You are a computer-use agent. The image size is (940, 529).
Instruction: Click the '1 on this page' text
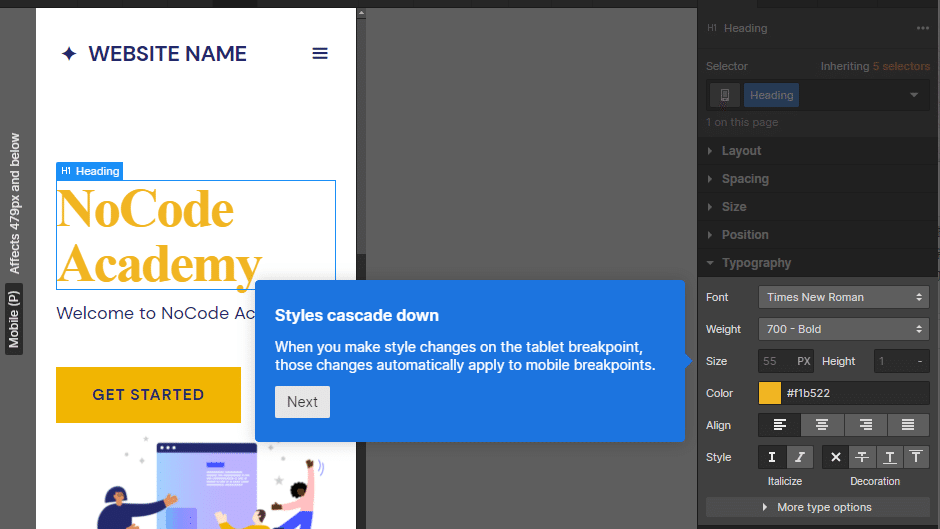(742, 122)
